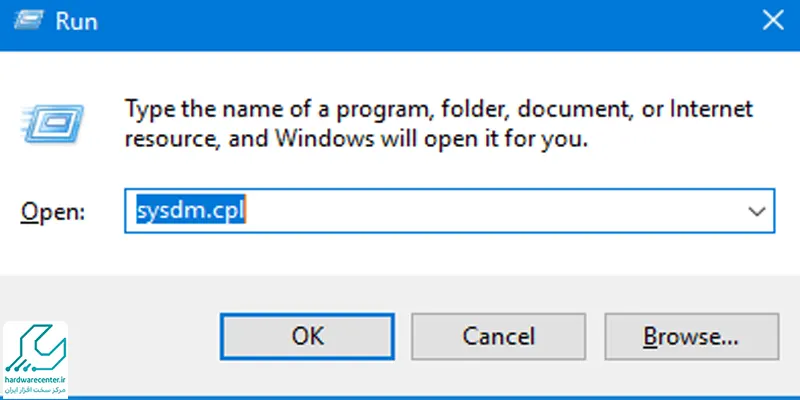Click the "Run" title text
800x400 pixels.
click(77, 20)
